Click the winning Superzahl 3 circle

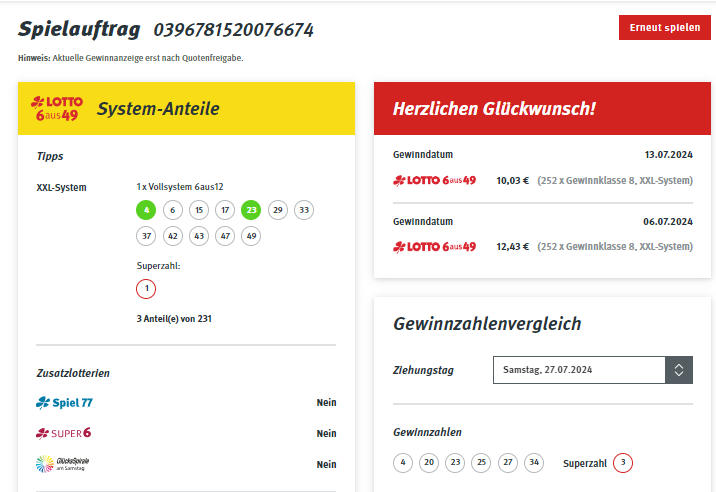point(623,463)
